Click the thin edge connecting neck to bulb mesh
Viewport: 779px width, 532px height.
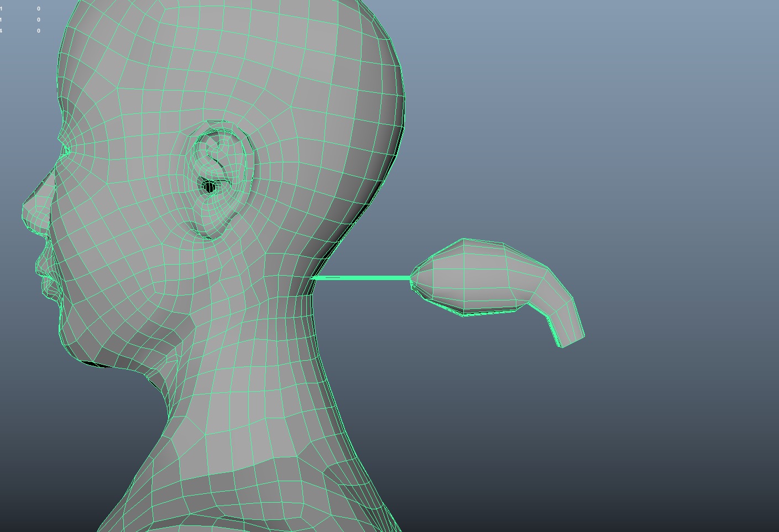[x=362, y=278]
